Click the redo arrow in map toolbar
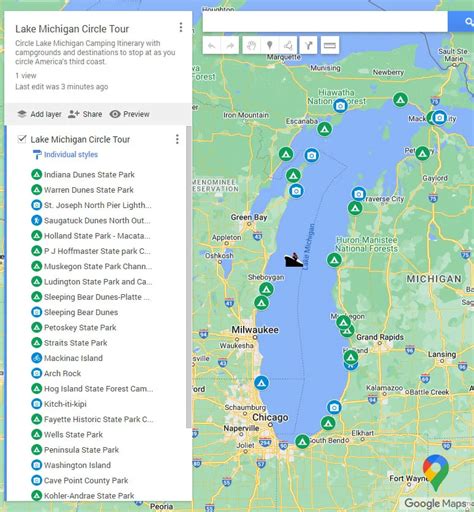This screenshot has width=474, height=512. [x=230, y=45]
